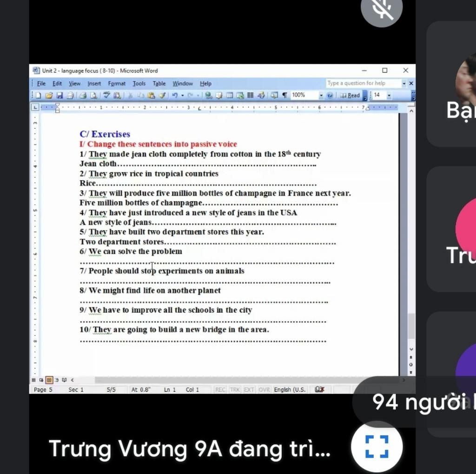Close the document with menu bar X
This screenshot has width=476, height=474.
(x=411, y=84)
